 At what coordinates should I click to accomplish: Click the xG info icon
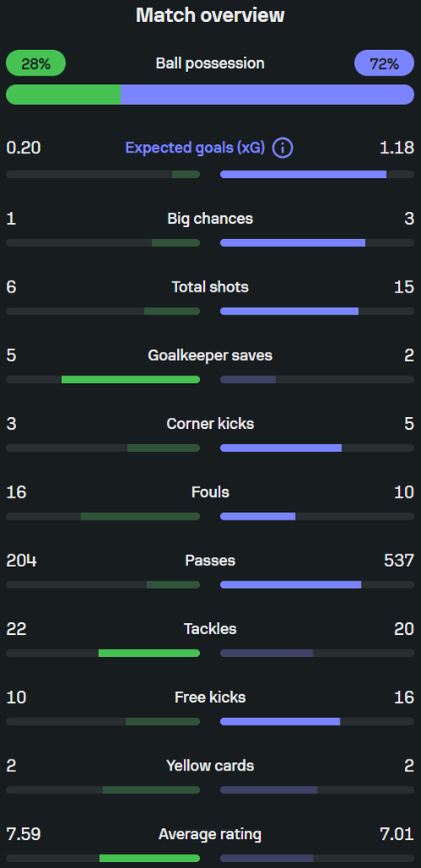point(282,147)
